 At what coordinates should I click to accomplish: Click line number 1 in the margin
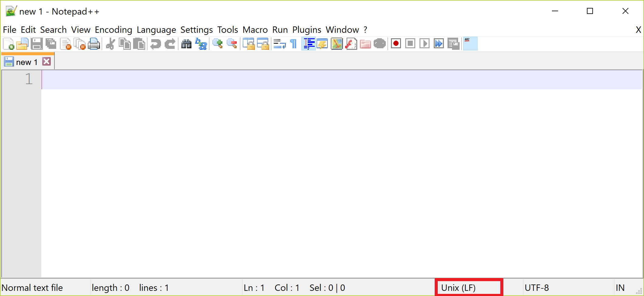[29, 79]
